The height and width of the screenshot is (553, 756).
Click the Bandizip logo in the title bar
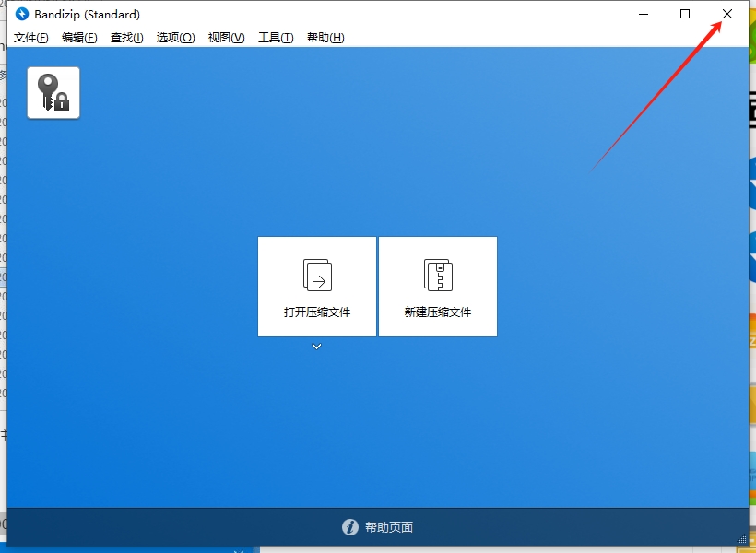point(22,14)
